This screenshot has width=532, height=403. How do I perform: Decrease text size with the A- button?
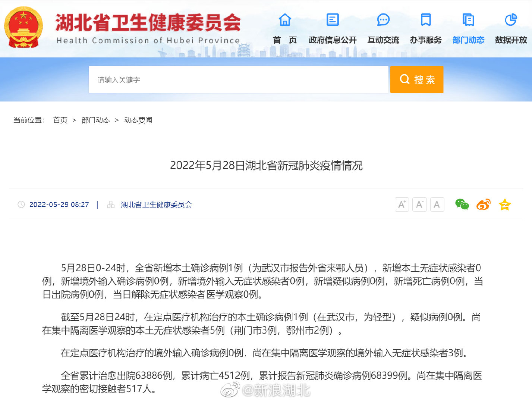tap(419, 204)
